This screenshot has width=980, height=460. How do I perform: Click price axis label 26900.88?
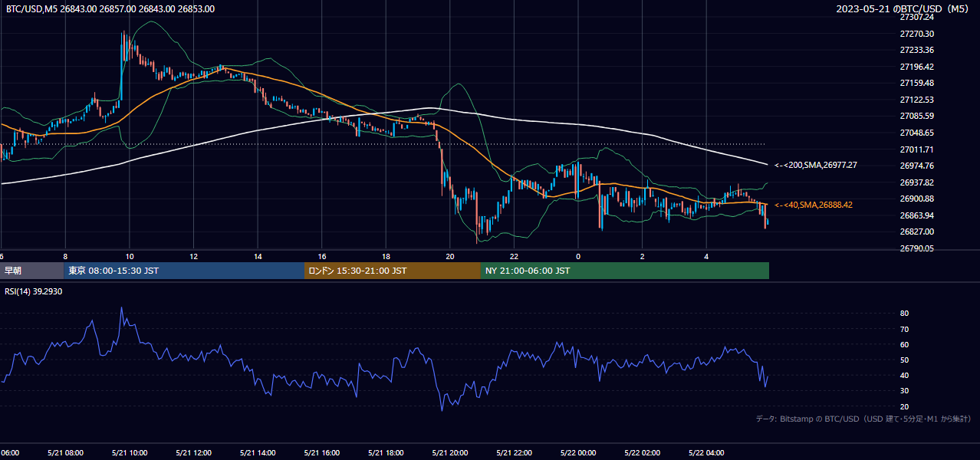pyautogui.click(x=916, y=199)
